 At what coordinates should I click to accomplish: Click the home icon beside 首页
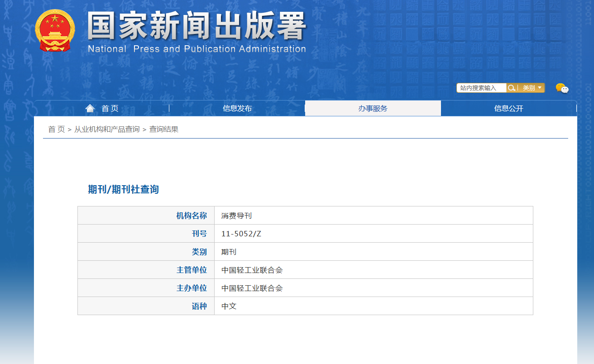point(90,107)
